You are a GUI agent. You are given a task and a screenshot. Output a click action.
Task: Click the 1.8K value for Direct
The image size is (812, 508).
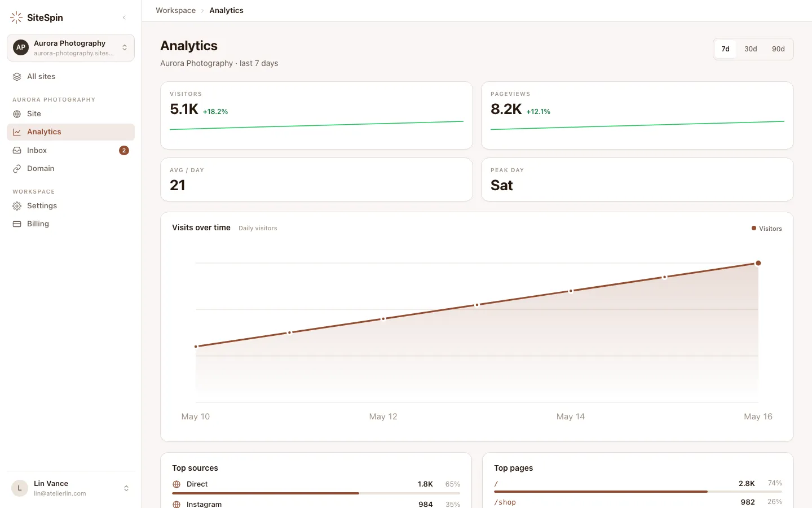click(425, 484)
